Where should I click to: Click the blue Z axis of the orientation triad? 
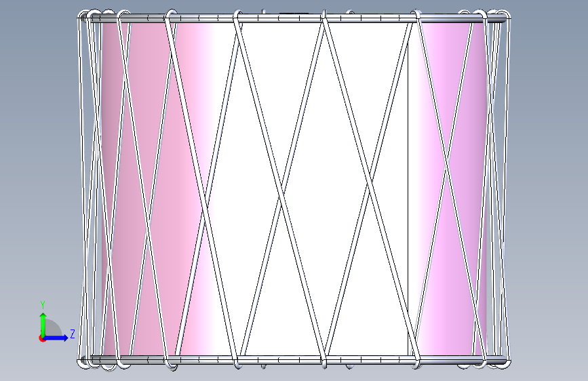pyautogui.click(x=56, y=338)
